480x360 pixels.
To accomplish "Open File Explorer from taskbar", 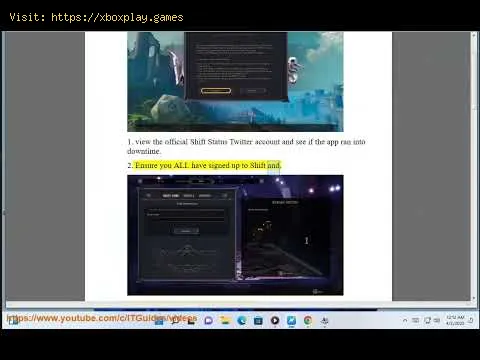I will tap(225, 321).
